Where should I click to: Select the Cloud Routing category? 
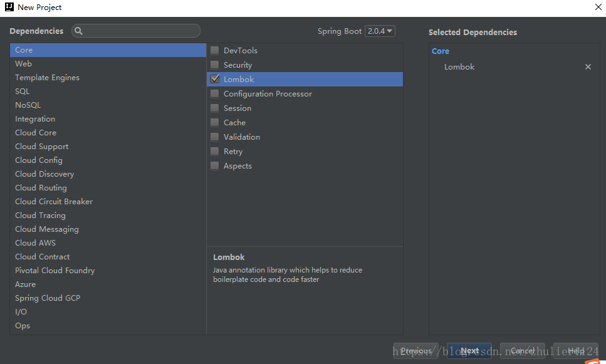point(108,188)
